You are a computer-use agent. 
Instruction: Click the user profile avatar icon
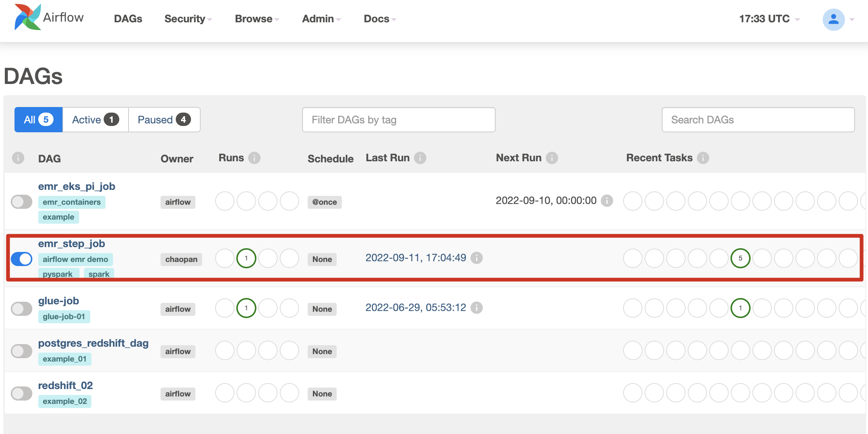[x=833, y=19]
